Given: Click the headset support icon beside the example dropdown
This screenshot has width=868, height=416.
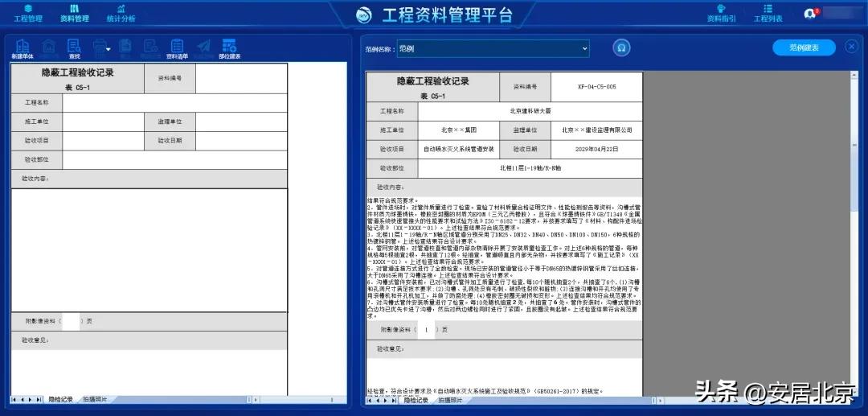Looking at the screenshot, I should 621,48.
